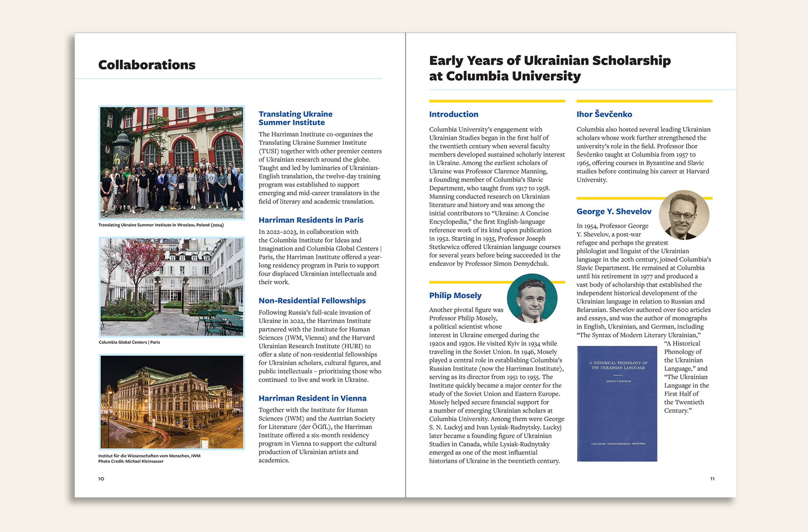Click the Introduction section heading
This screenshot has width=808, height=532.
(453, 114)
